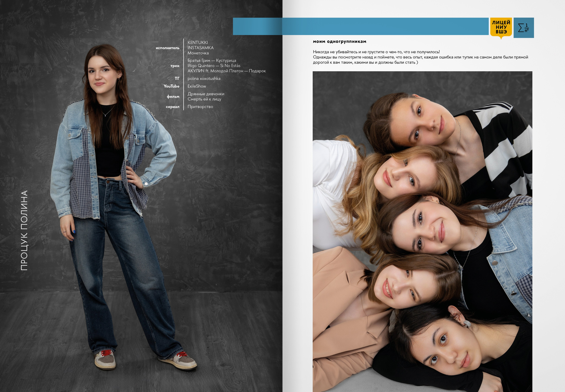Click the KENTUKKI artist entry
Screen dimensions: 565x392
(197, 43)
